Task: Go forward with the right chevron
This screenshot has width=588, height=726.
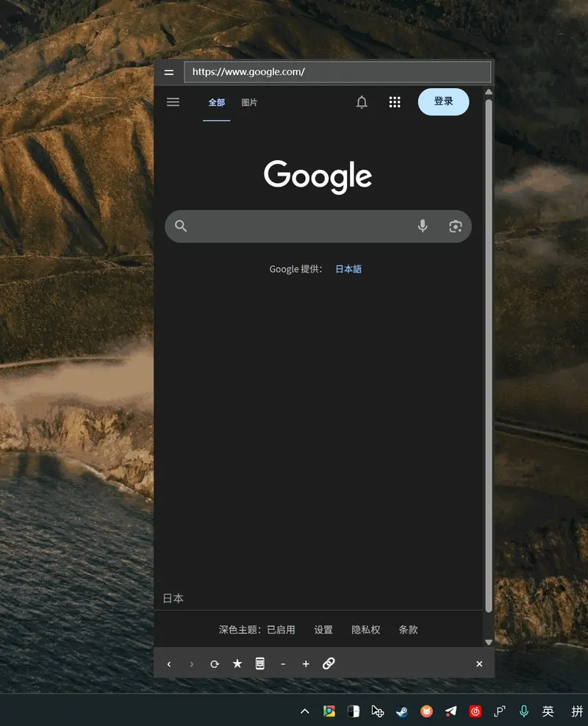Action: (192, 664)
